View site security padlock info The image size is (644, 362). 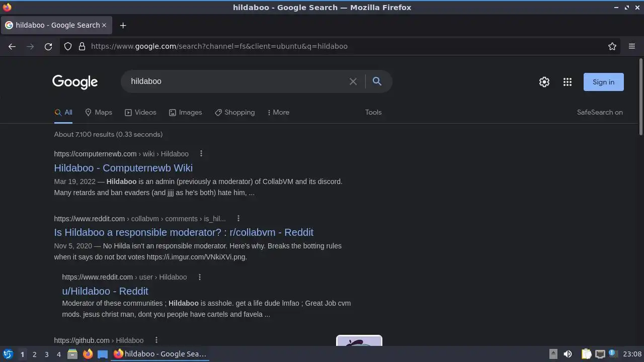tap(82, 46)
